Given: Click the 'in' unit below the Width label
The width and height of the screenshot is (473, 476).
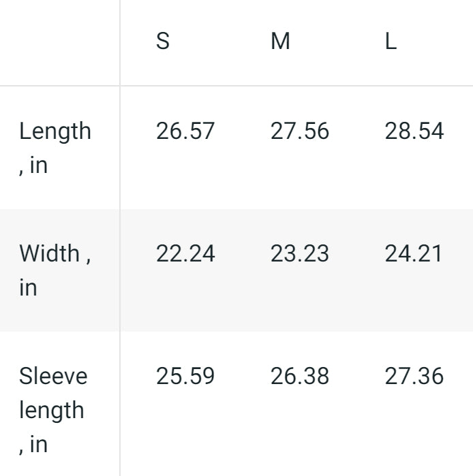Looking at the screenshot, I should tap(28, 288).
